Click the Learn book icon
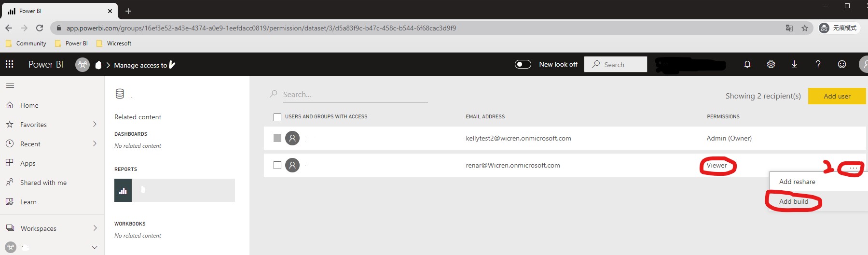Image resolution: width=868 pixels, height=255 pixels. click(10, 201)
